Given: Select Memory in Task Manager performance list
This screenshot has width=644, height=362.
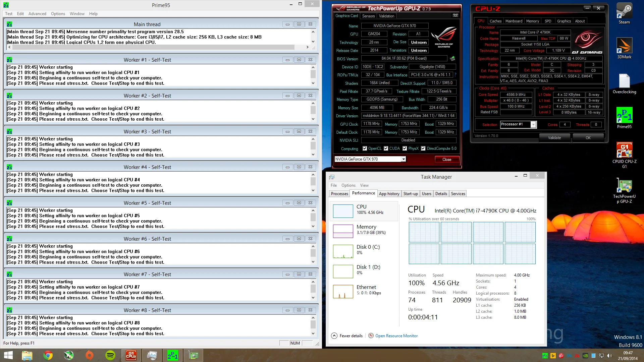Looking at the screenshot, I should pos(364,231).
